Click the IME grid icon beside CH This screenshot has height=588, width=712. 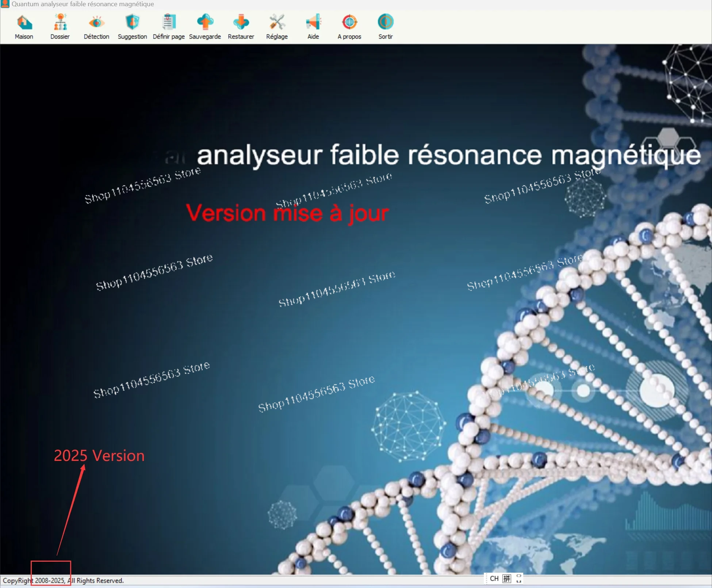tap(507, 579)
